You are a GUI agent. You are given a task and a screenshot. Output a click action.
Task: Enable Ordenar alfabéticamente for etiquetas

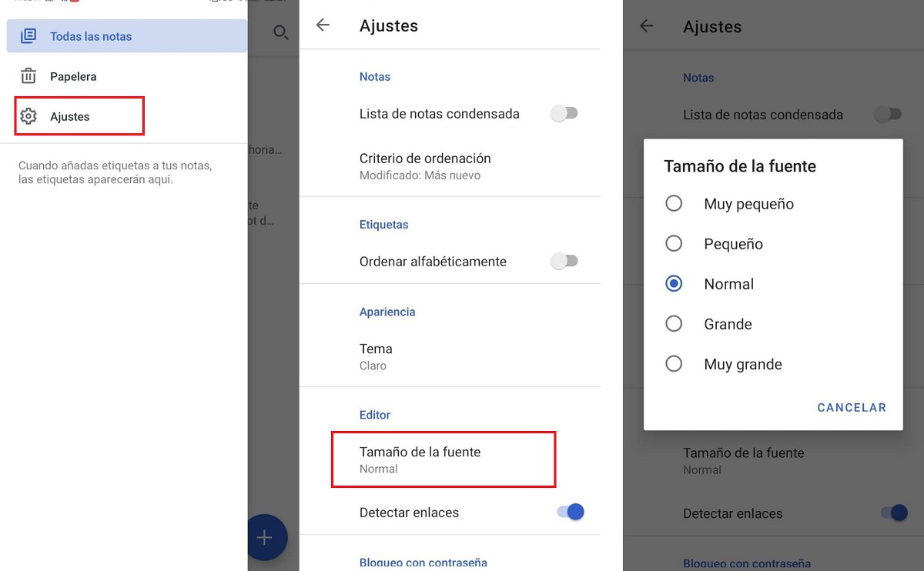point(564,262)
